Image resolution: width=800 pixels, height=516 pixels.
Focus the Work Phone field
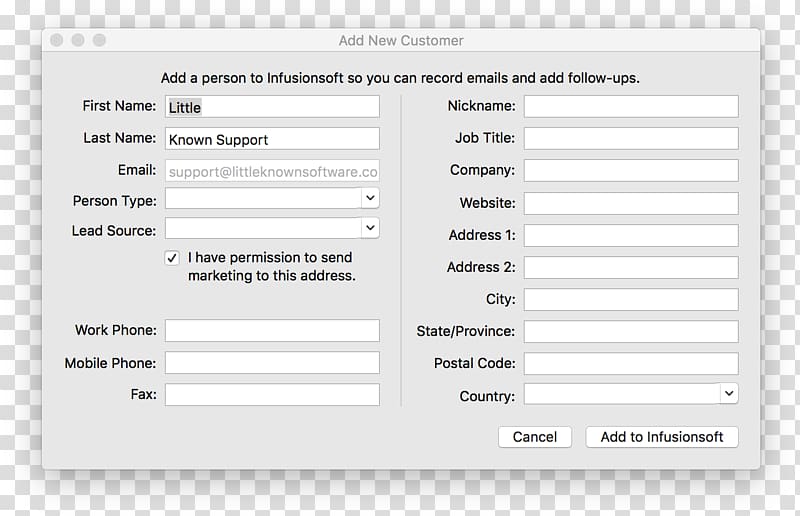point(272,331)
